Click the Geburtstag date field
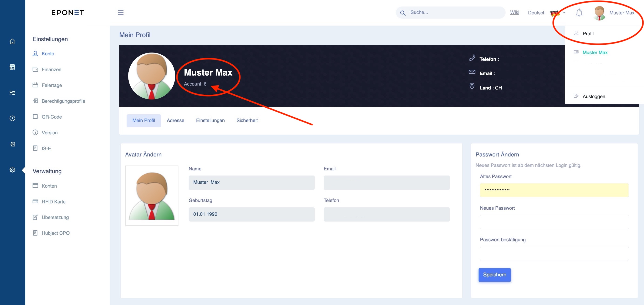Image resolution: width=644 pixels, height=305 pixels. [x=252, y=214]
